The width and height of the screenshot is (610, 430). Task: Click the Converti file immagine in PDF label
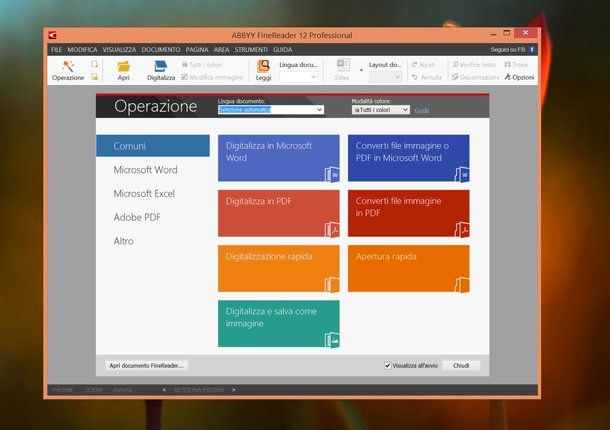click(x=398, y=207)
